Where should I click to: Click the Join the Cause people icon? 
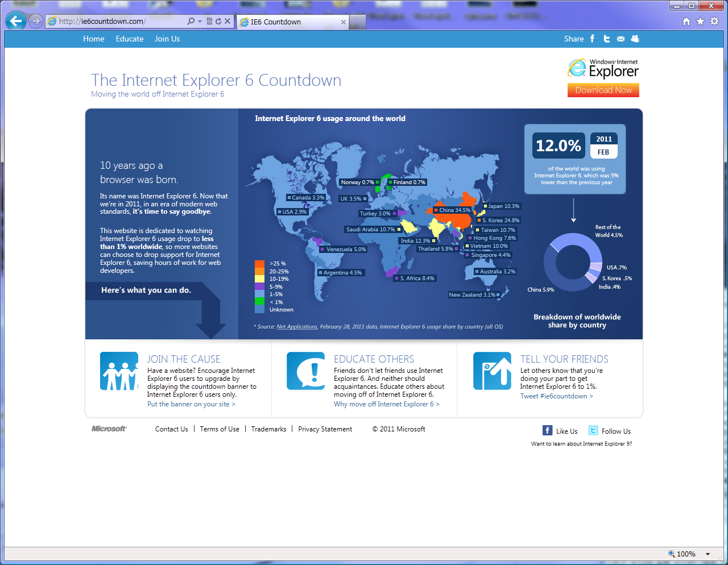tap(119, 371)
